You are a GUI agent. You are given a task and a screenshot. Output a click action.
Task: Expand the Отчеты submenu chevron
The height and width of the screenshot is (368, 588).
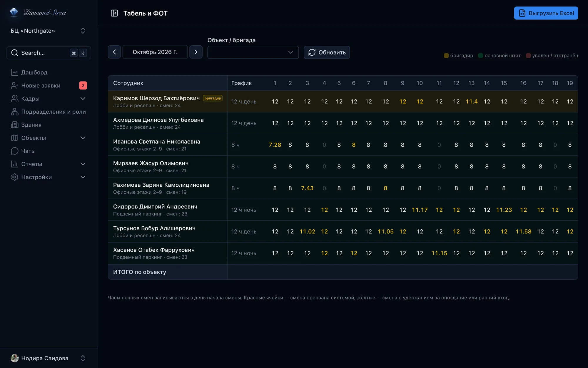tap(83, 164)
